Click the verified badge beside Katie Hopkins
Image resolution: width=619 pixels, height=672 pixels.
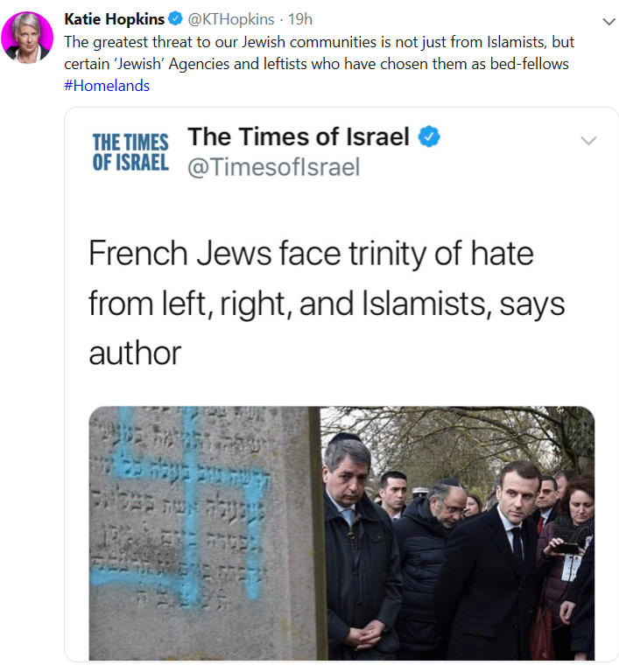pos(175,19)
